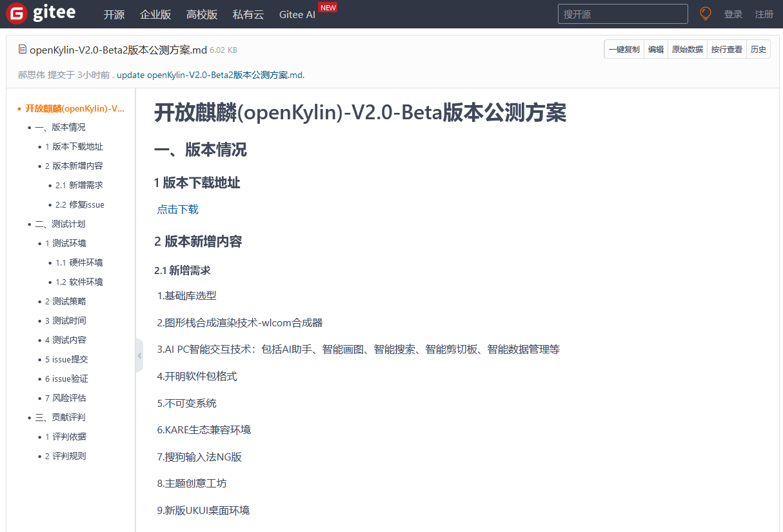Viewport: 783px width, 532px height.
Task: Open the 高校版 menu item
Action: pyautogui.click(x=202, y=14)
